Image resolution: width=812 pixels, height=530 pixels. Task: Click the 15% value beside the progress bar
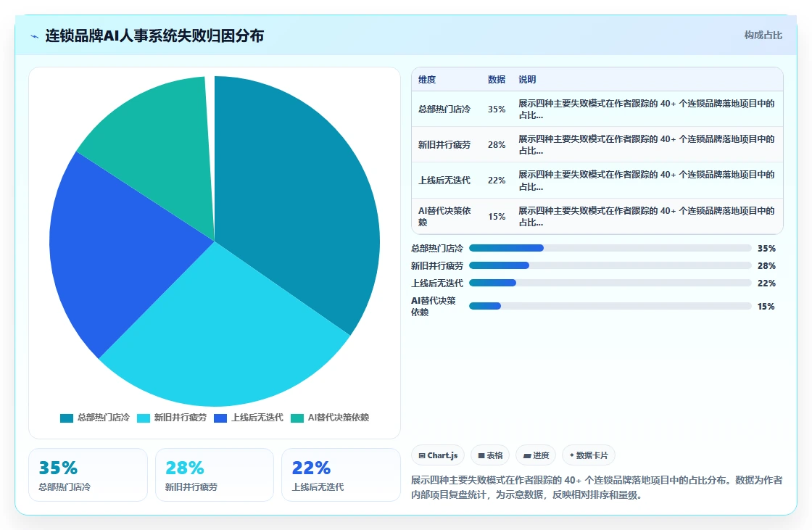click(766, 306)
